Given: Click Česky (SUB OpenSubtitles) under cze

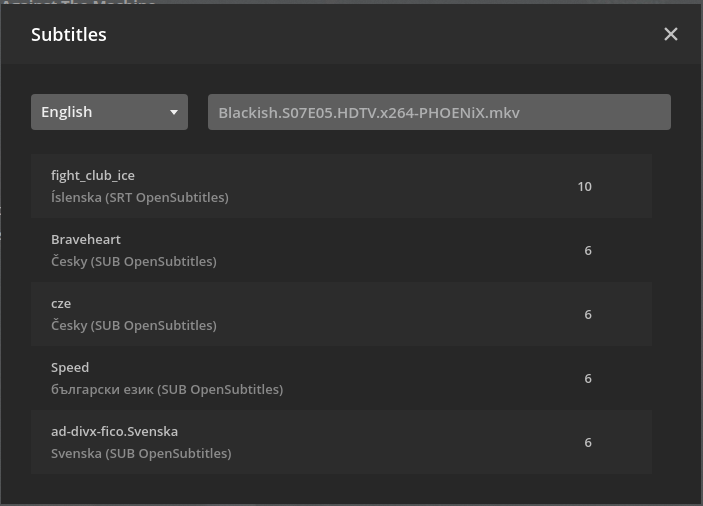Looking at the screenshot, I should click(134, 326).
